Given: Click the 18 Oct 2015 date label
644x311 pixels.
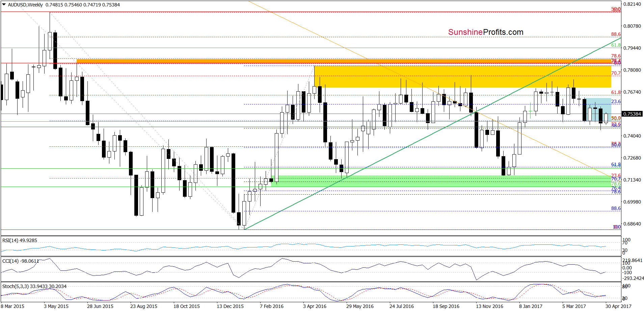Looking at the screenshot, I should (187, 306).
